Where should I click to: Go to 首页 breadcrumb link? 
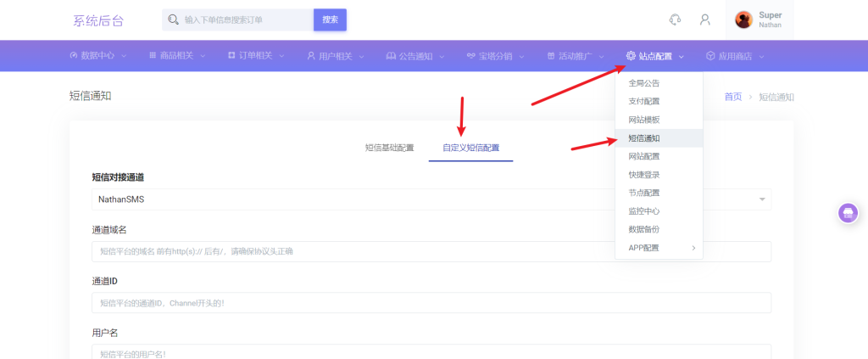click(733, 97)
